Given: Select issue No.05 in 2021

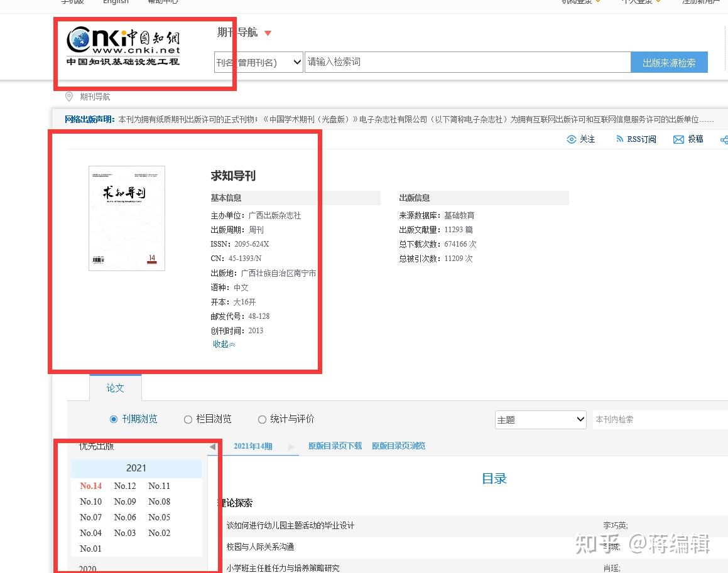Looking at the screenshot, I should [x=160, y=517].
